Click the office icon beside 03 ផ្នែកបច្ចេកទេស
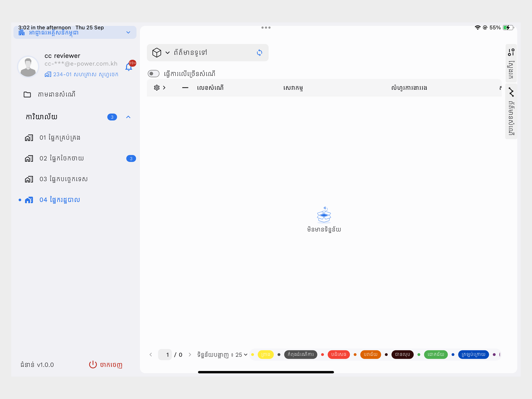The image size is (532, 399). (29, 179)
